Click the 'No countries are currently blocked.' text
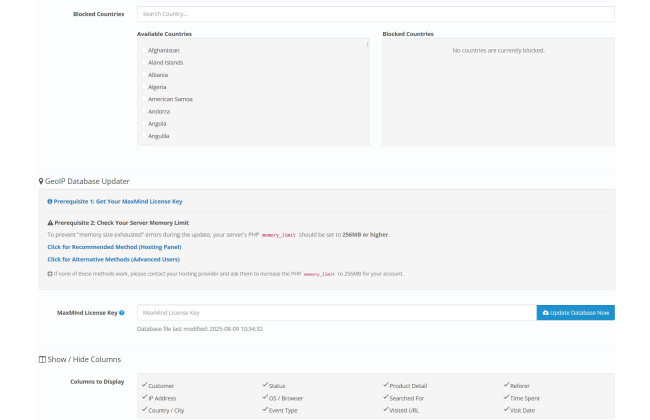 click(x=498, y=51)
